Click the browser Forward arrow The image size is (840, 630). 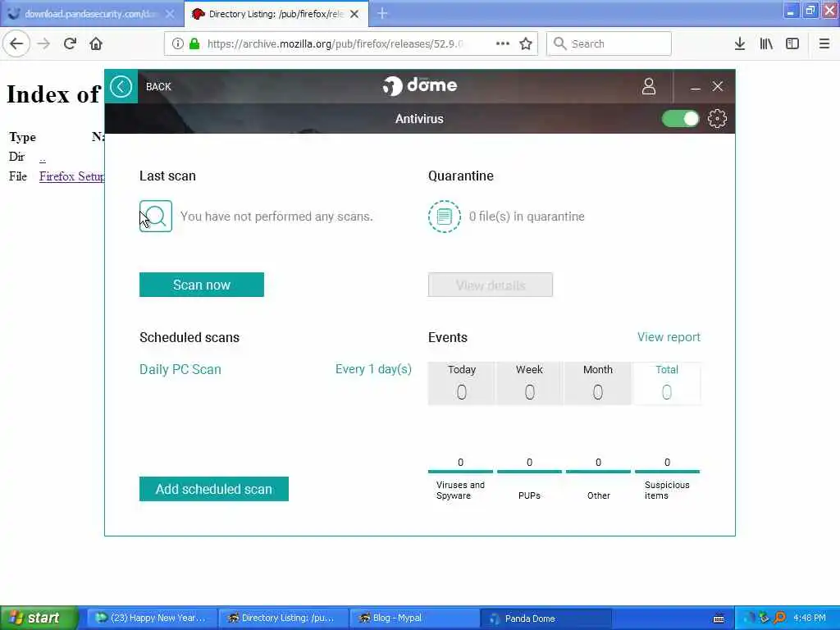pyautogui.click(x=43, y=44)
